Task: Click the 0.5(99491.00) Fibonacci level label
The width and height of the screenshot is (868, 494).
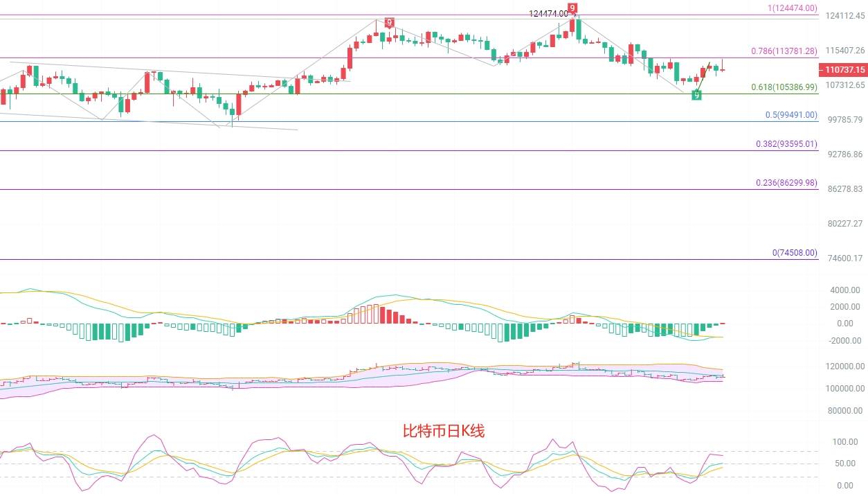Action: coord(790,115)
